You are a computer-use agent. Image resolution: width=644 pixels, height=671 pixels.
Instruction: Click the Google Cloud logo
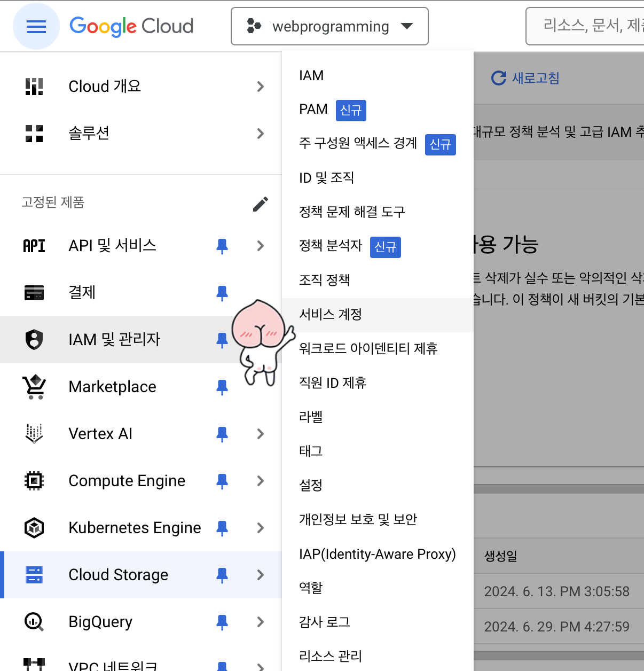(131, 26)
